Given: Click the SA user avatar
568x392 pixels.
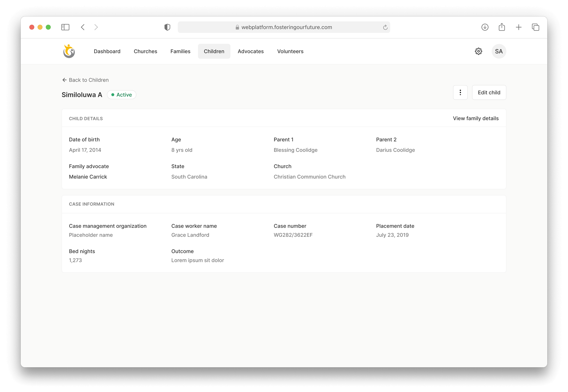Looking at the screenshot, I should (x=499, y=51).
